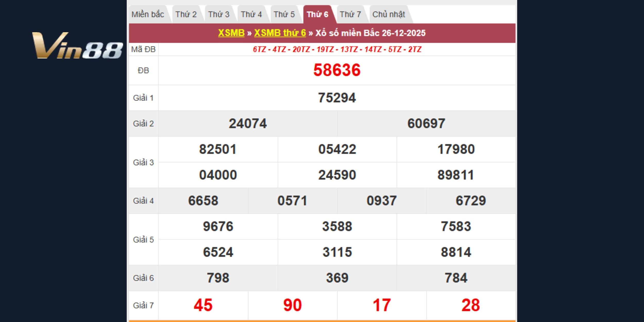Select the Giải 2 number 24074
This screenshot has width=644, height=322.
click(x=248, y=124)
